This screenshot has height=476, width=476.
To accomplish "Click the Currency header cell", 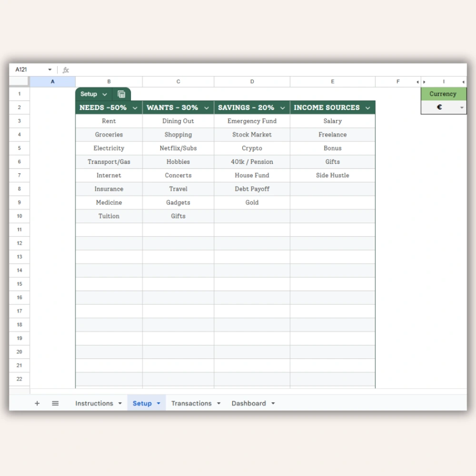I will (x=443, y=94).
